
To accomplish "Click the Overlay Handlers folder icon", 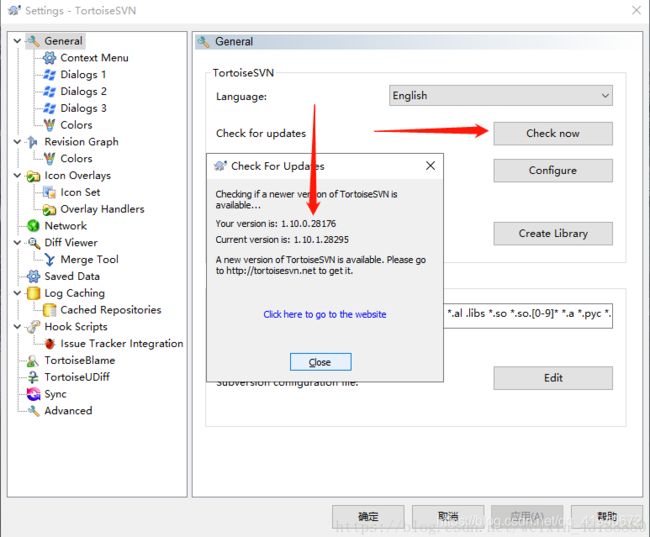I will 49,209.
